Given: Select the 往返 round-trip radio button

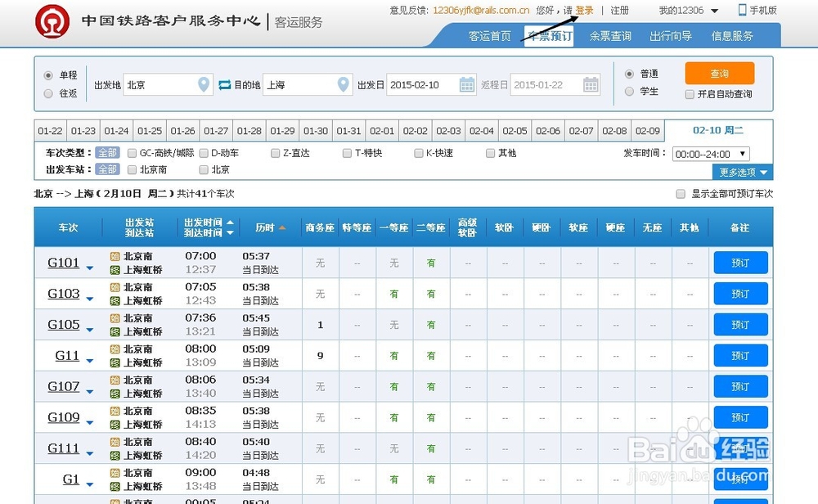Looking at the screenshot, I should [x=48, y=93].
